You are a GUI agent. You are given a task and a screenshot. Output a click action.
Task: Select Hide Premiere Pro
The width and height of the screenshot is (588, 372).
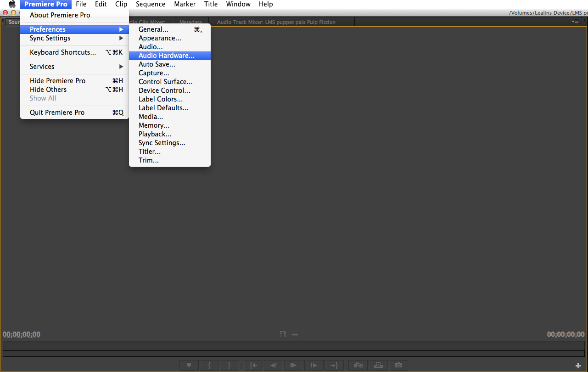[x=74, y=81]
